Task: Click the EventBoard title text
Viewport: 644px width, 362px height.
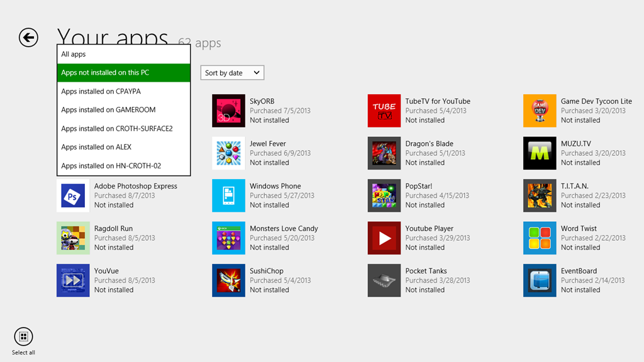Action: click(x=579, y=271)
